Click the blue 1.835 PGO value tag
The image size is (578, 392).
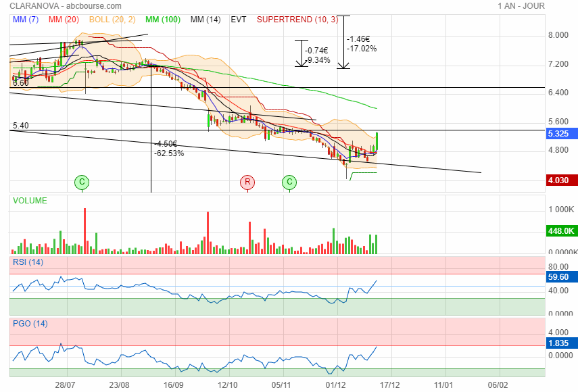pyautogui.click(x=561, y=343)
